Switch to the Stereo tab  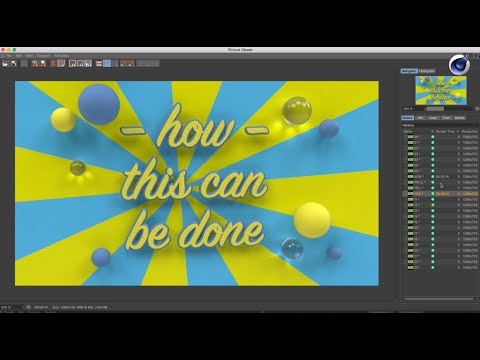459,118
